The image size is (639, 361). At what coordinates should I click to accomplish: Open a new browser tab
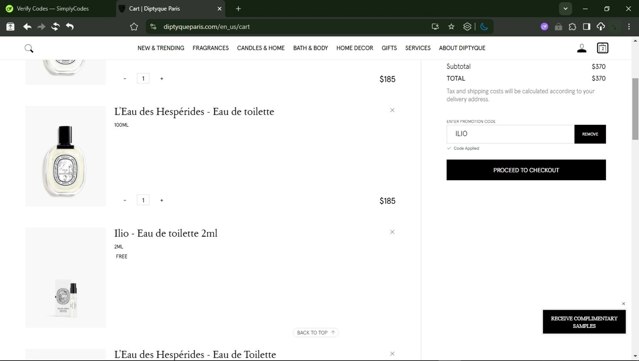(238, 9)
